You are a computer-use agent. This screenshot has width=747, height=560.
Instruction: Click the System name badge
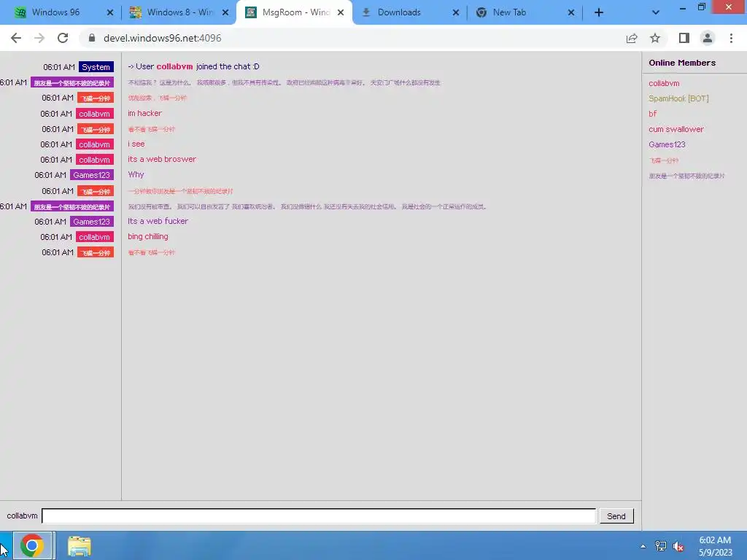coord(96,67)
